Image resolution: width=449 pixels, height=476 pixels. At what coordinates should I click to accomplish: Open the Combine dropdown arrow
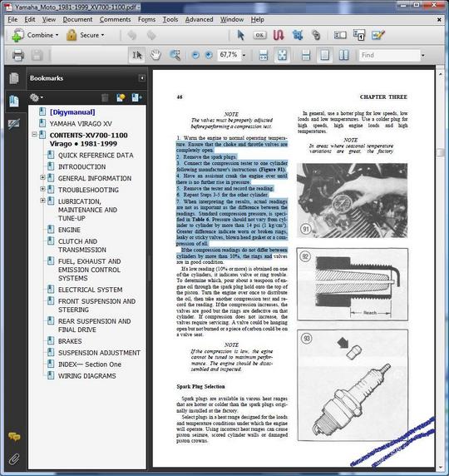[x=57, y=35]
